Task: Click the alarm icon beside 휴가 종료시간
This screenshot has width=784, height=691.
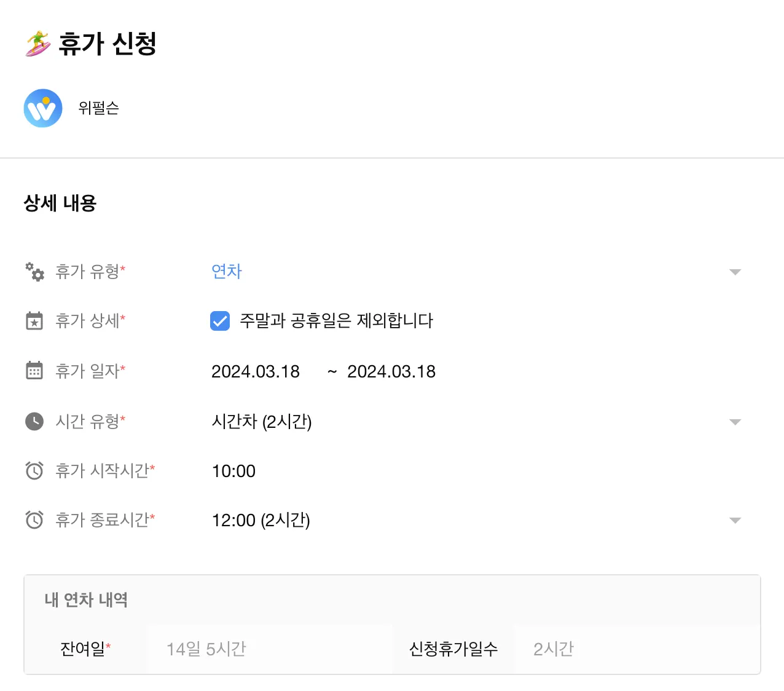Action: [34, 519]
